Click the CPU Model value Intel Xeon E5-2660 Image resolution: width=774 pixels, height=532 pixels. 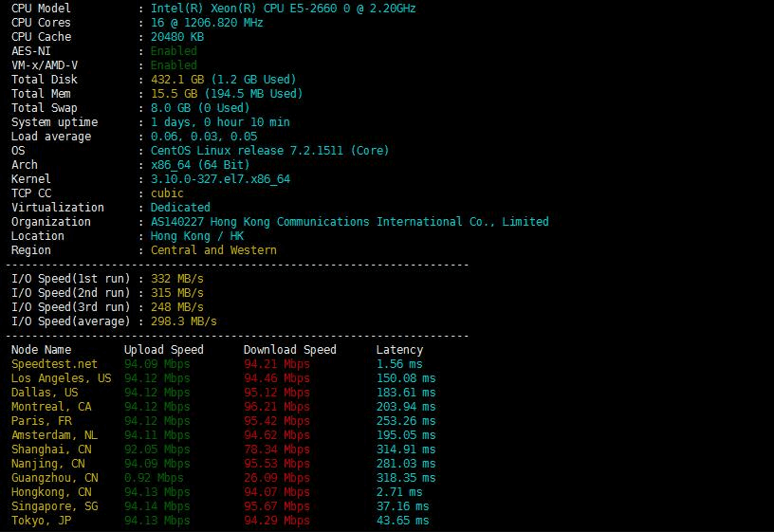point(283,9)
